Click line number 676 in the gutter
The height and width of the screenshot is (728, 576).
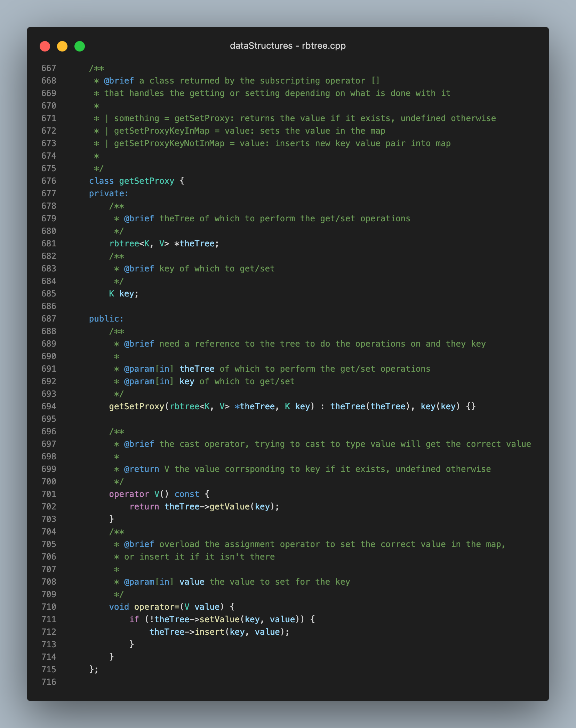point(49,181)
